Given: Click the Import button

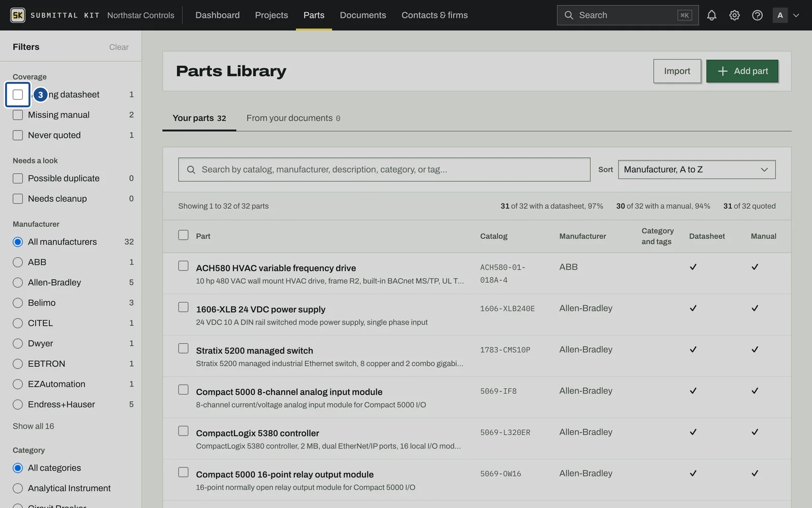Looking at the screenshot, I should click(677, 71).
